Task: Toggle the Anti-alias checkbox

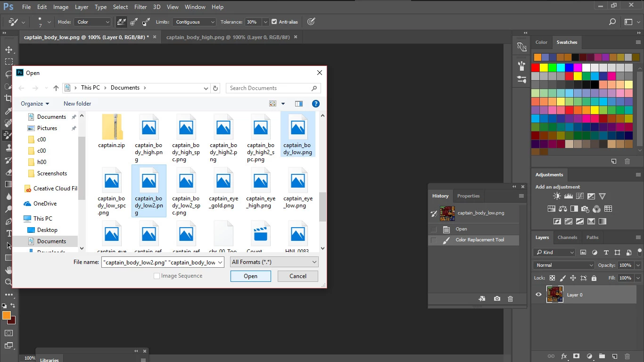Action: coord(274,22)
